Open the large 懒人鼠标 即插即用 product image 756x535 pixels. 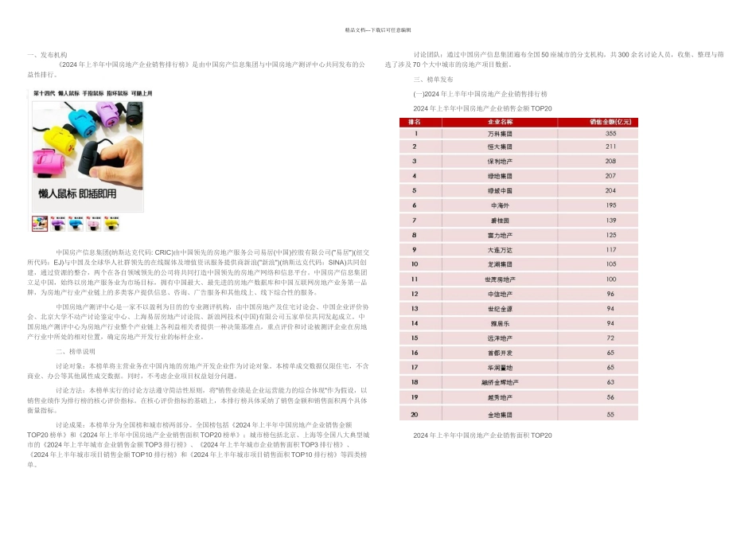pos(88,156)
